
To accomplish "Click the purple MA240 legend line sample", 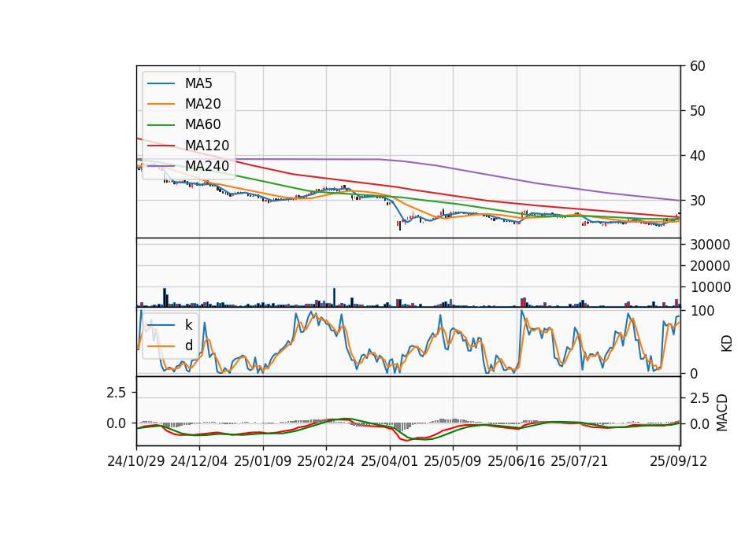I will 161,166.
